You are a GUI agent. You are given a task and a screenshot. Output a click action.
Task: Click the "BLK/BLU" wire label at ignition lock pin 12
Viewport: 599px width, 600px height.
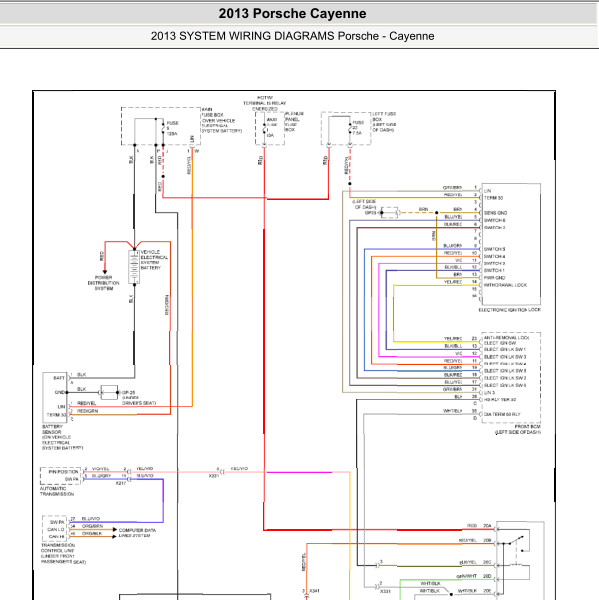[453, 267]
